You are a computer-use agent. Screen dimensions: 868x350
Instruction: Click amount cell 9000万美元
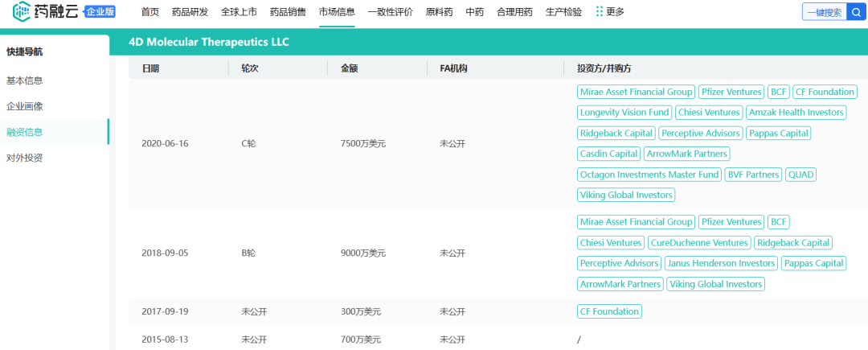click(363, 253)
